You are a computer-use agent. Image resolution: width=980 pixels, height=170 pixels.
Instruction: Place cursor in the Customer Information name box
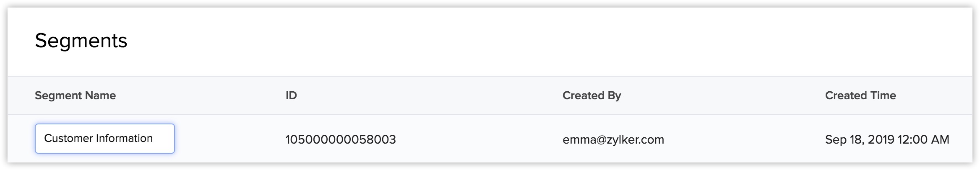click(x=105, y=139)
